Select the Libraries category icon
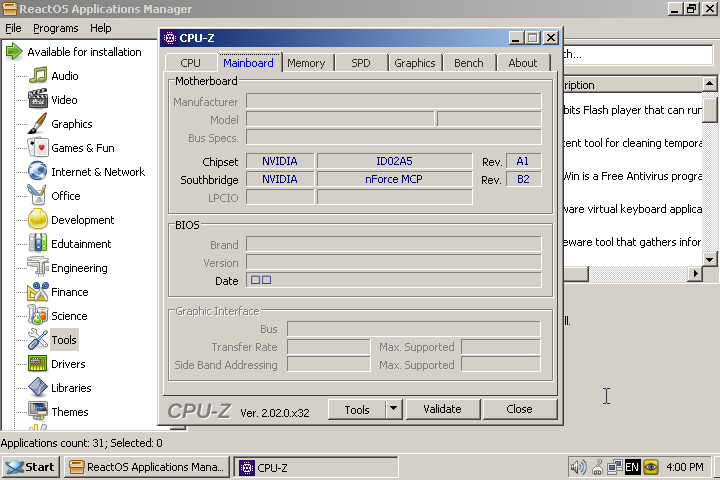Viewport: 720px width, 480px height. pyautogui.click(x=38, y=387)
